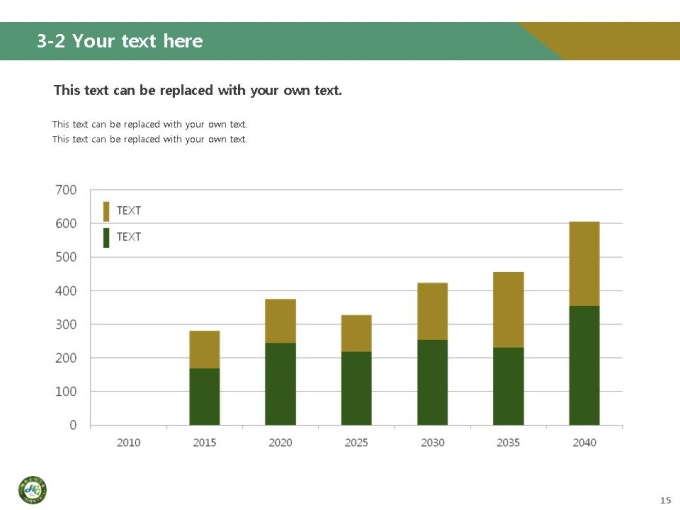Select the 2025 green bar segment
The width and height of the screenshot is (680, 510).
point(356,388)
